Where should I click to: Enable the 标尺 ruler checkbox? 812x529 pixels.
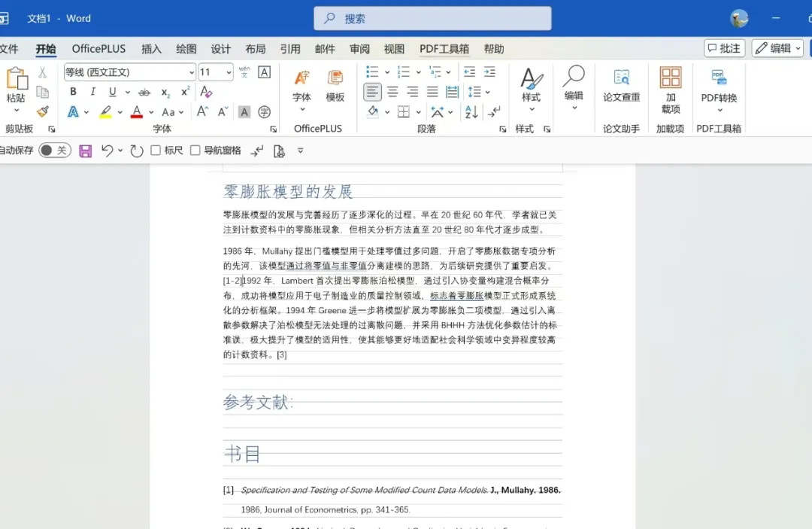(156, 150)
